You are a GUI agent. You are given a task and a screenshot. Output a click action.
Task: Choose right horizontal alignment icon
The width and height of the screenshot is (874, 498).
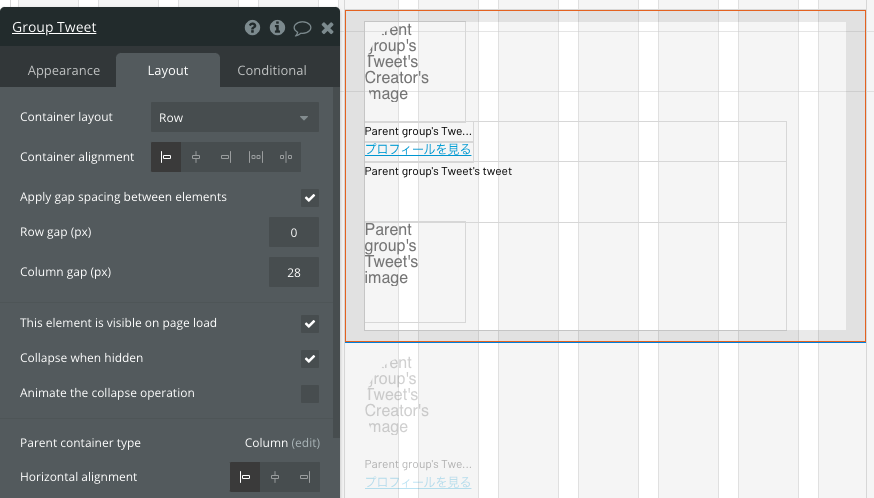click(x=305, y=477)
